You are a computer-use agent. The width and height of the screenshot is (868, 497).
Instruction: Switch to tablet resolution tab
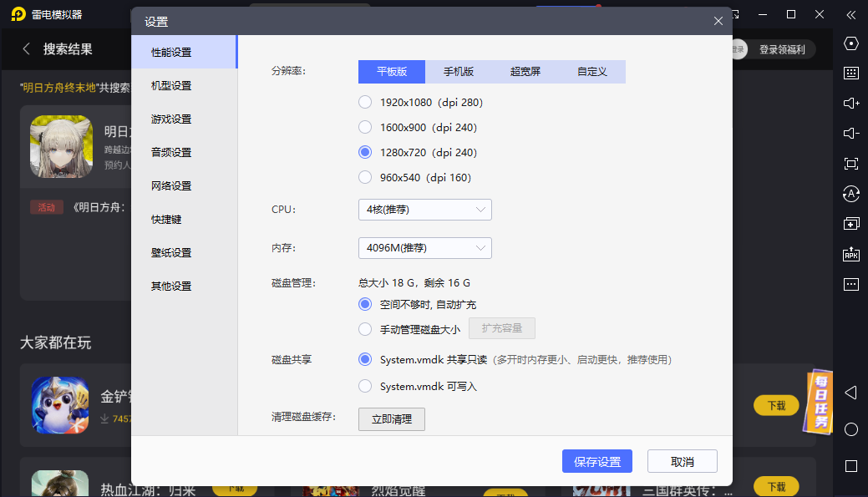[x=392, y=71]
